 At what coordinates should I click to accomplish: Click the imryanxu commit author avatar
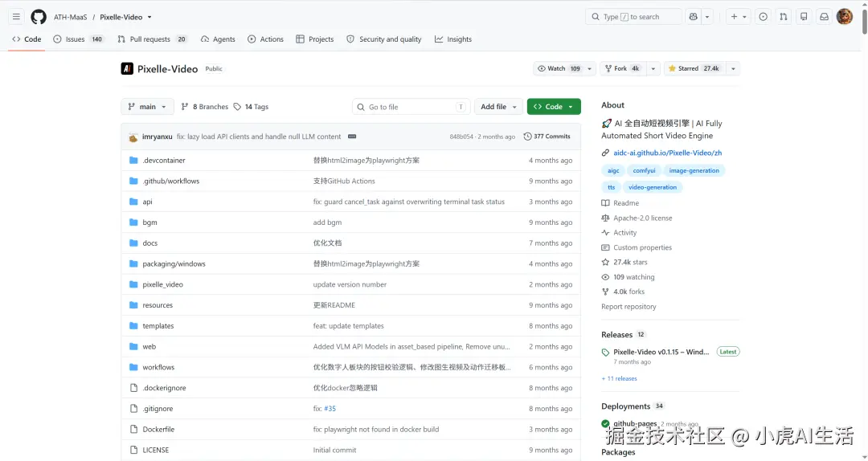[x=133, y=137]
